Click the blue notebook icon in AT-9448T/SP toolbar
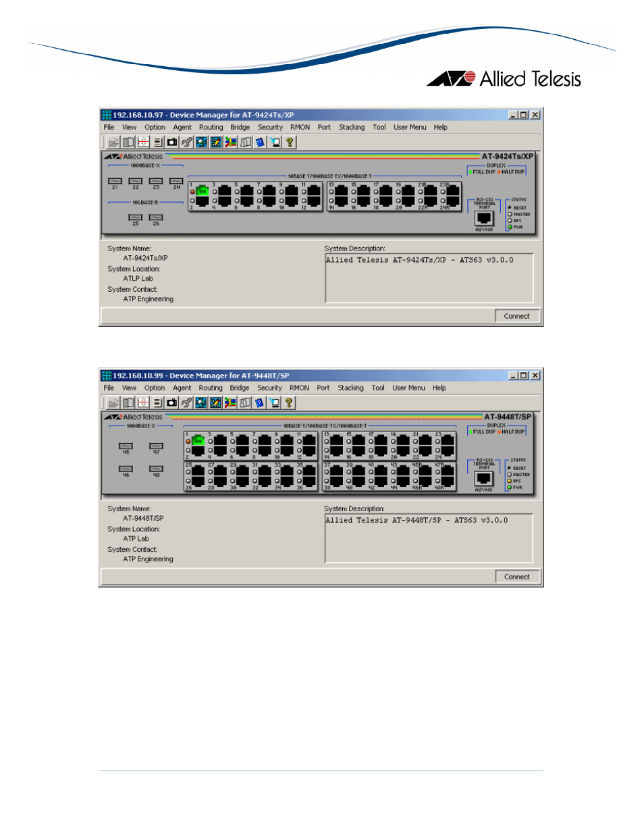Screen dimensions: 644x834 [259, 403]
